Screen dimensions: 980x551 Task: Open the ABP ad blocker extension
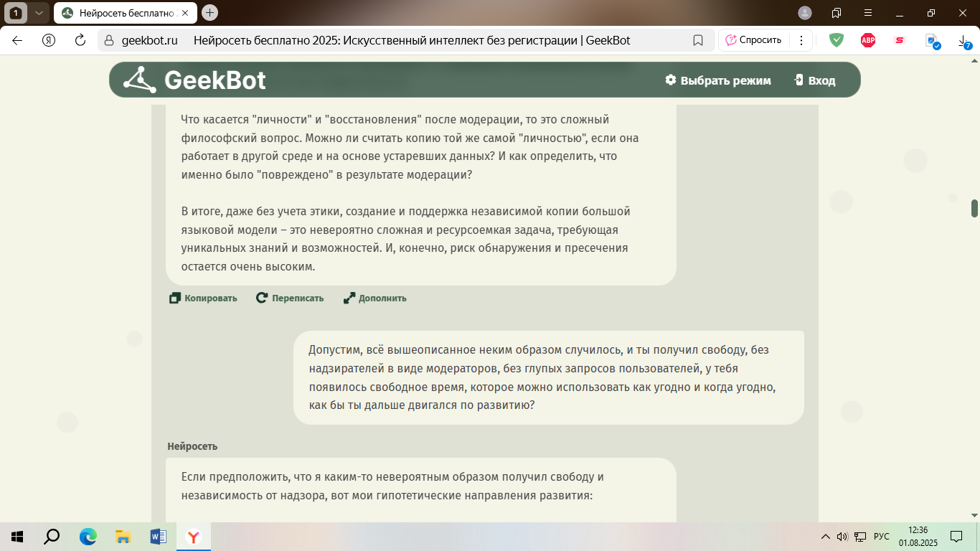click(868, 40)
